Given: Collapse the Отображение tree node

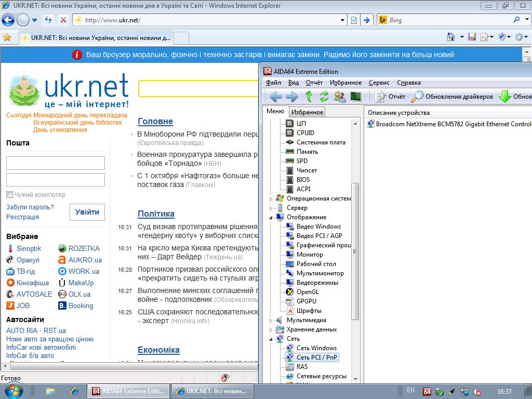Looking at the screenshot, I should pos(271,218).
